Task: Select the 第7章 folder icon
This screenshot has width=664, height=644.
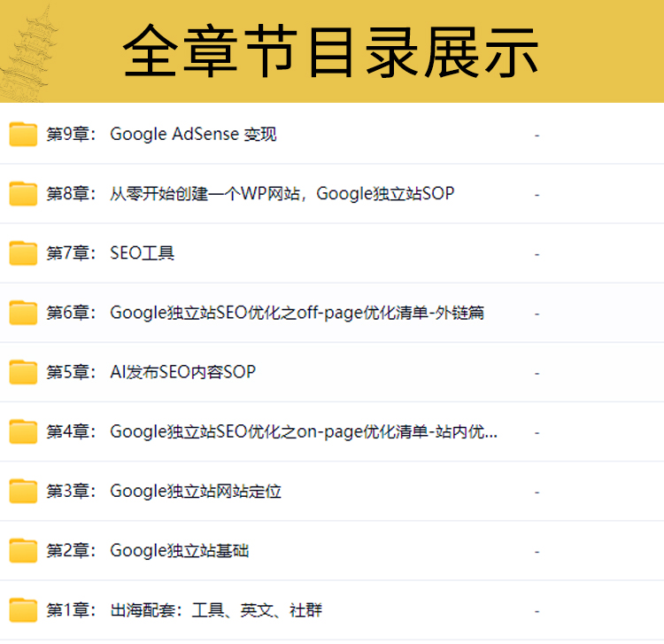Action: pyautogui.click(x=23, y=253)
